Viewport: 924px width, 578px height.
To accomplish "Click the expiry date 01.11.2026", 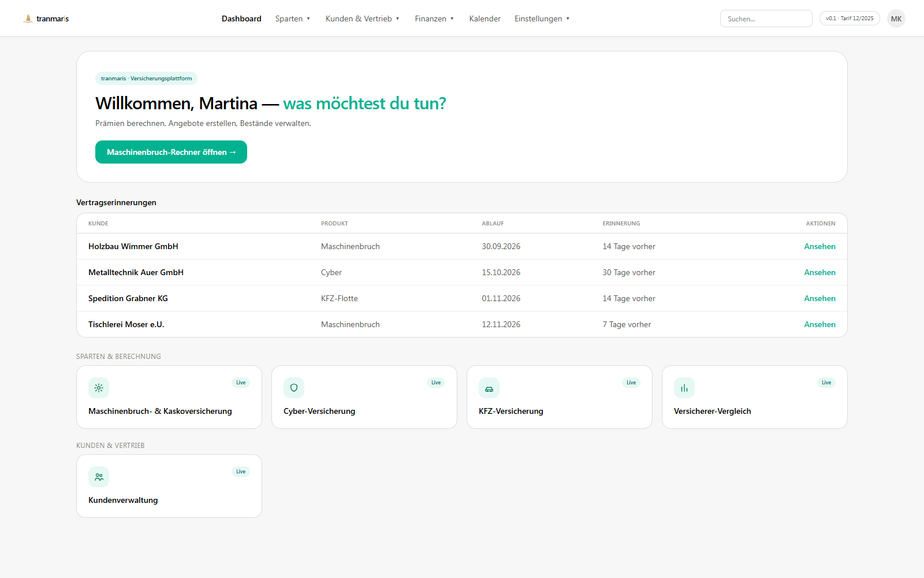I will pos(501,298).
